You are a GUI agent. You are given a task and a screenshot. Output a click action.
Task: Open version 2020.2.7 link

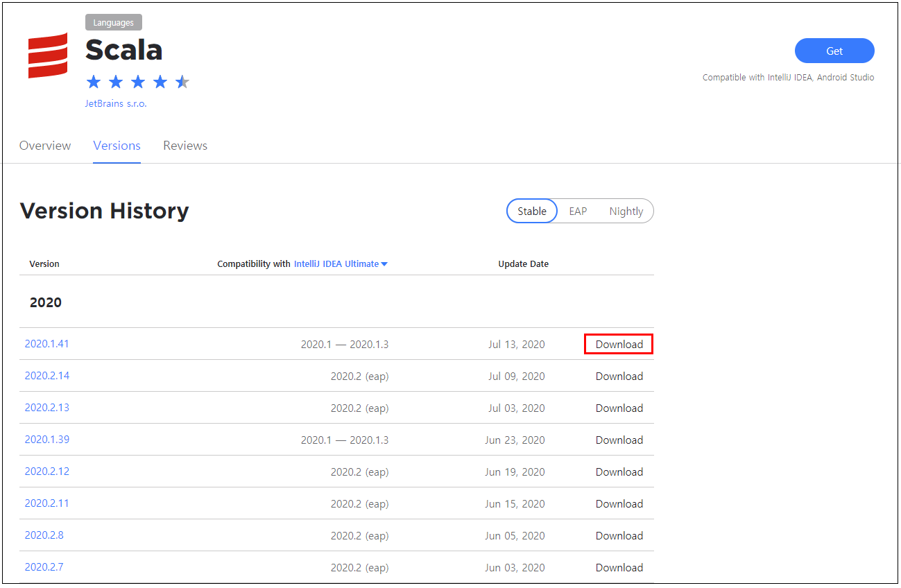tap(44, 567)
